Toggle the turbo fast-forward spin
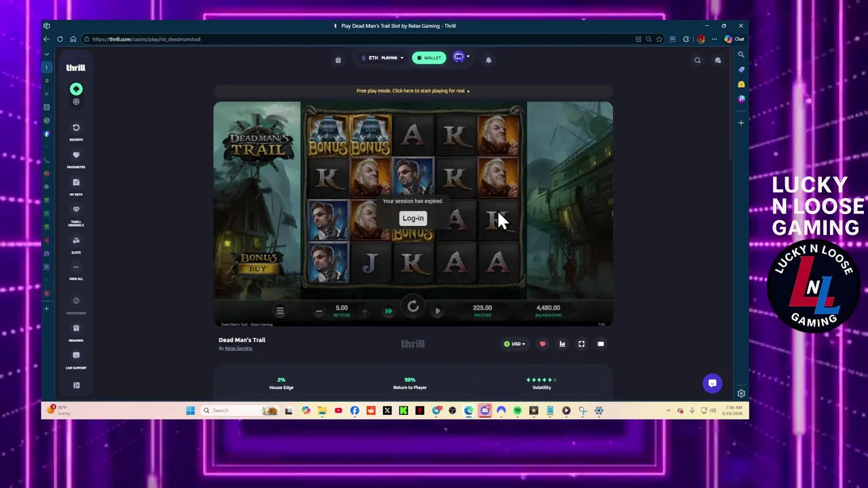The width and height of the screenshot is (868, 488). pos(389,311)
